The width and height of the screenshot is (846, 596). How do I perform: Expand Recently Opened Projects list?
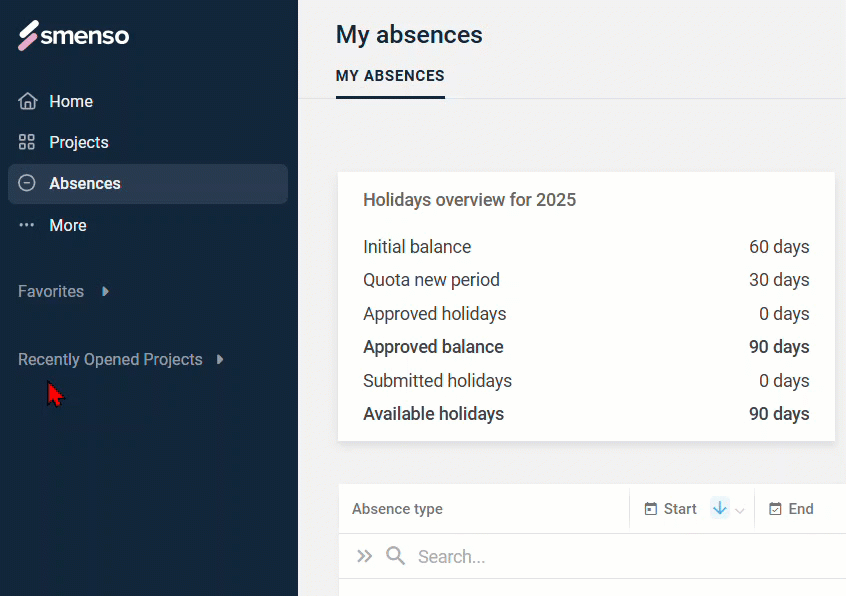pyautogui.click(x=220, y=359)
